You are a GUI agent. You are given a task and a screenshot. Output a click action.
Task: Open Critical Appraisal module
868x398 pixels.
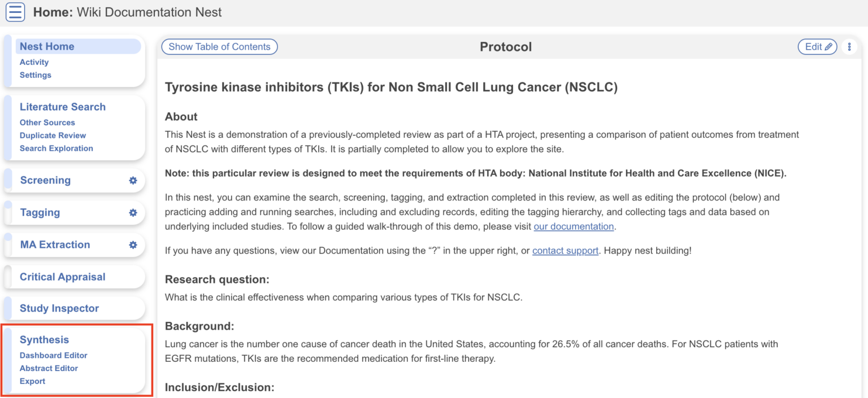[62, 277]
